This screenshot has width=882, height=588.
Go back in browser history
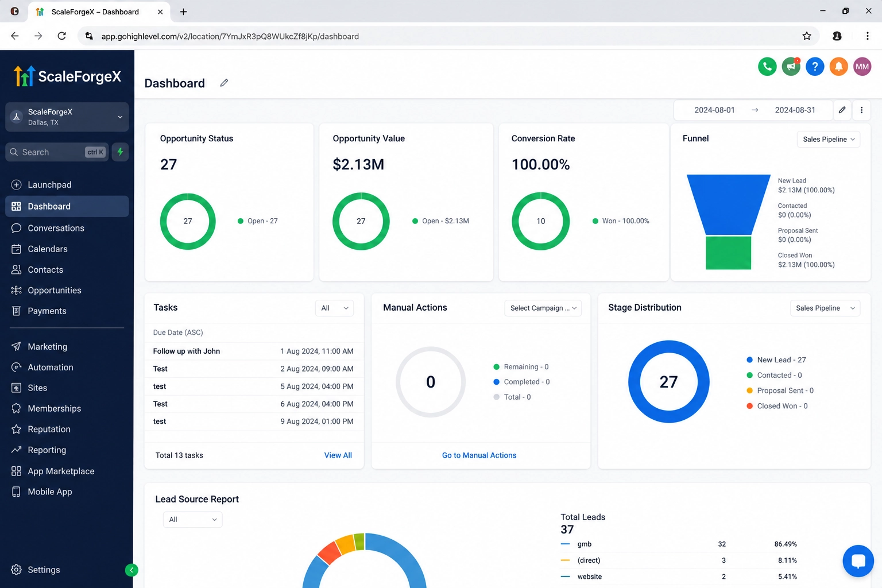(15, 36)
